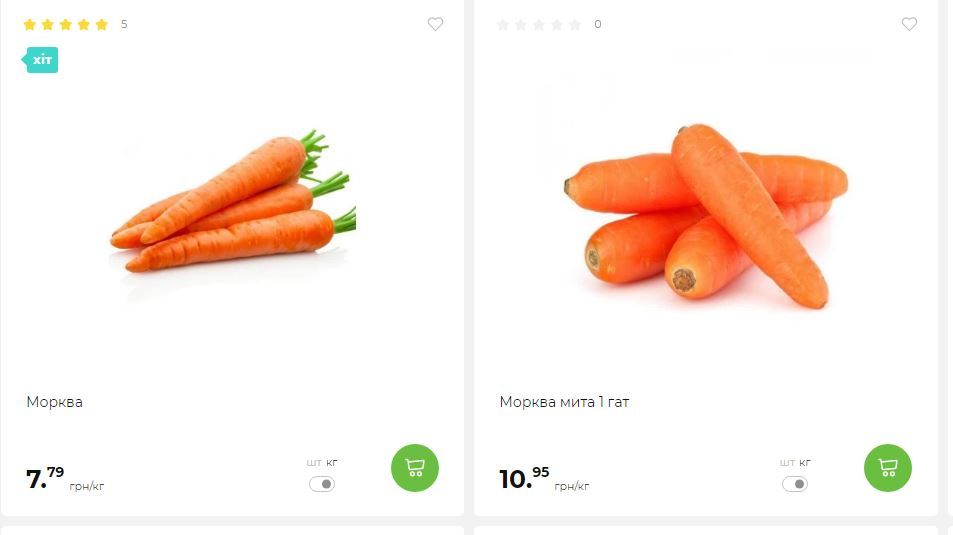Click the хіт badge on Морква card
953x535 pixels.
pyautogui.click(x=40, y=60)
